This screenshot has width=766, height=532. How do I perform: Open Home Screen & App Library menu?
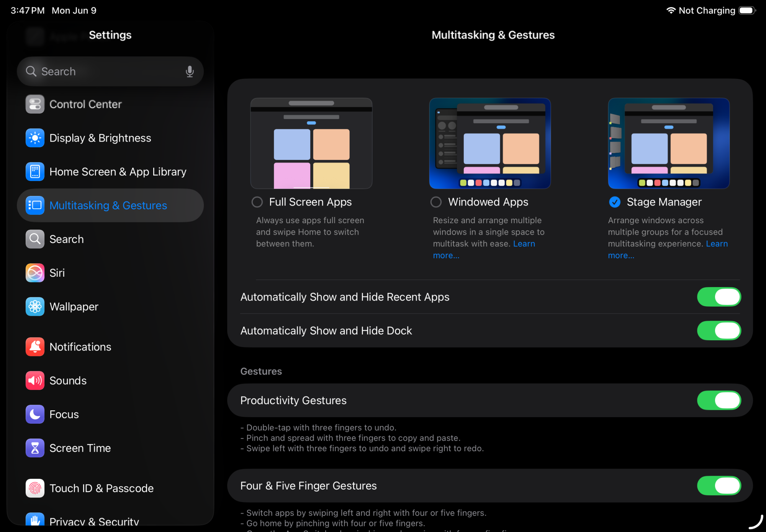click(118, 172)
